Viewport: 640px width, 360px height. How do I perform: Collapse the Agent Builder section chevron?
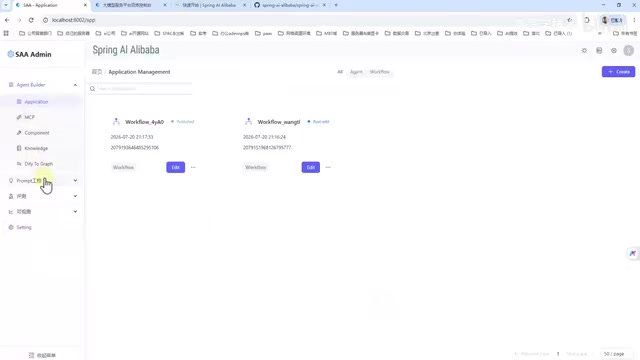pos(75,85)
